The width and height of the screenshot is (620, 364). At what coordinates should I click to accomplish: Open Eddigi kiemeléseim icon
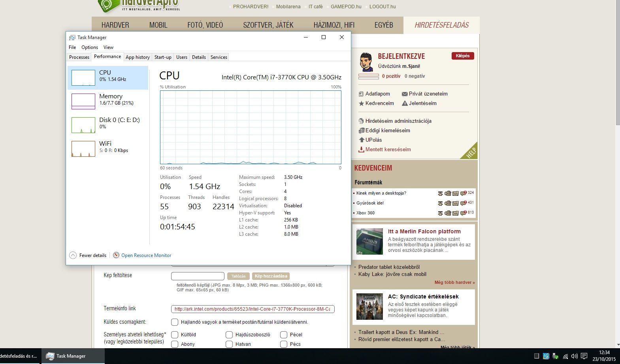click(x=361, y=131)
